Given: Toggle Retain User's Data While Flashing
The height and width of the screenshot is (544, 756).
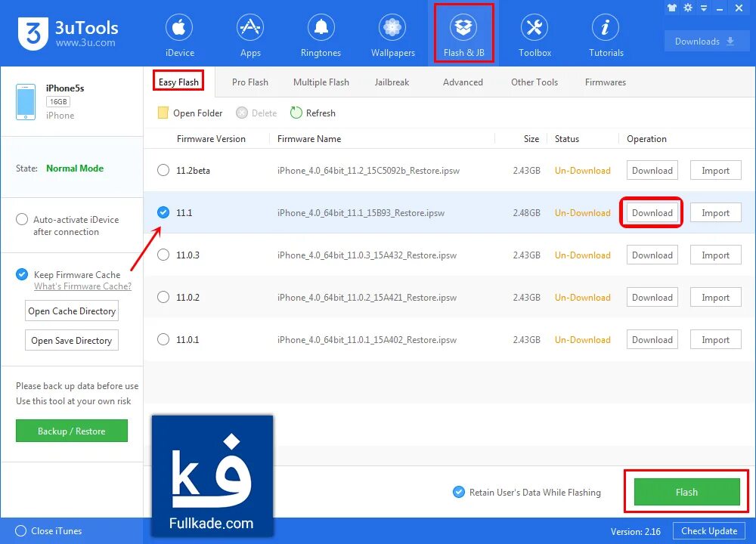Looking at the screenshot, I should tap(459, 492).
